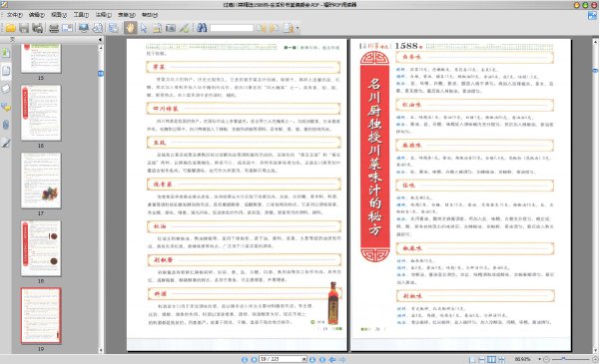The width and height of the screenshot is (599, 364).
Task: Click the email document toolbar icon
Action: click(x=68, y=28)
